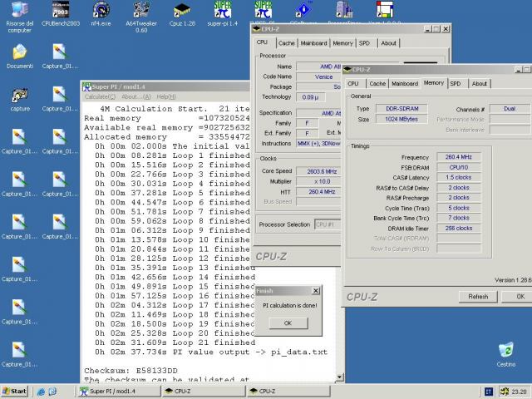Select the 'capture' camera shortcut icon
Viewport: 532px width, 399px height.
20,99
